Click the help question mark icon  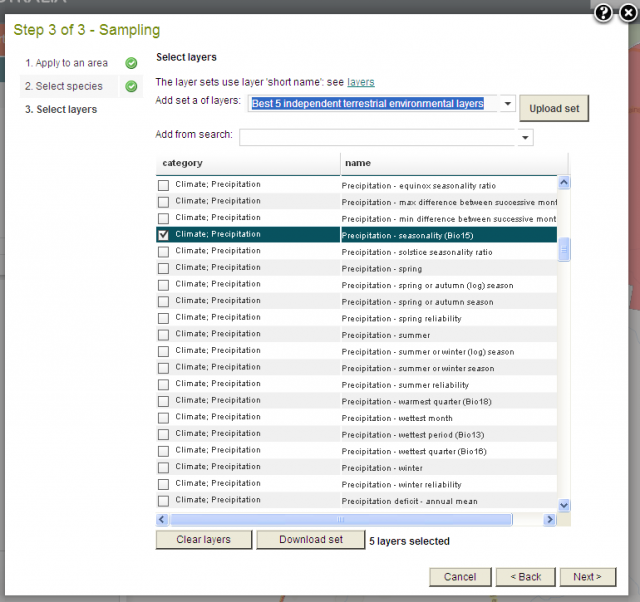(603, 13)
